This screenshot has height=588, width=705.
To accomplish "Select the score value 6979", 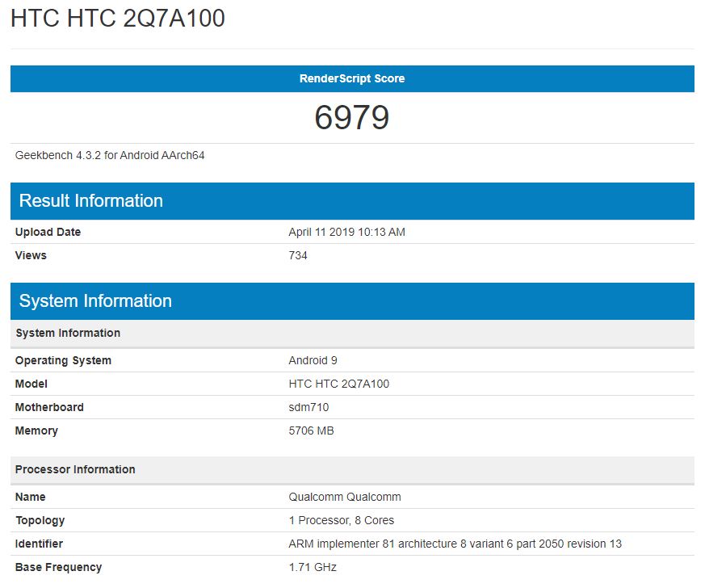I will click(x=352, y=118).
